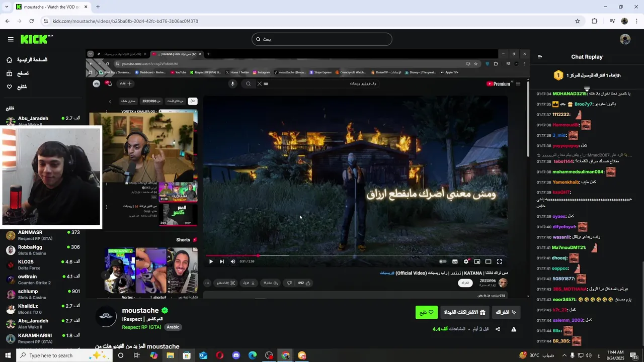644x362 pixels.
Task: Open the Windows Start menu
Action: 8,355
